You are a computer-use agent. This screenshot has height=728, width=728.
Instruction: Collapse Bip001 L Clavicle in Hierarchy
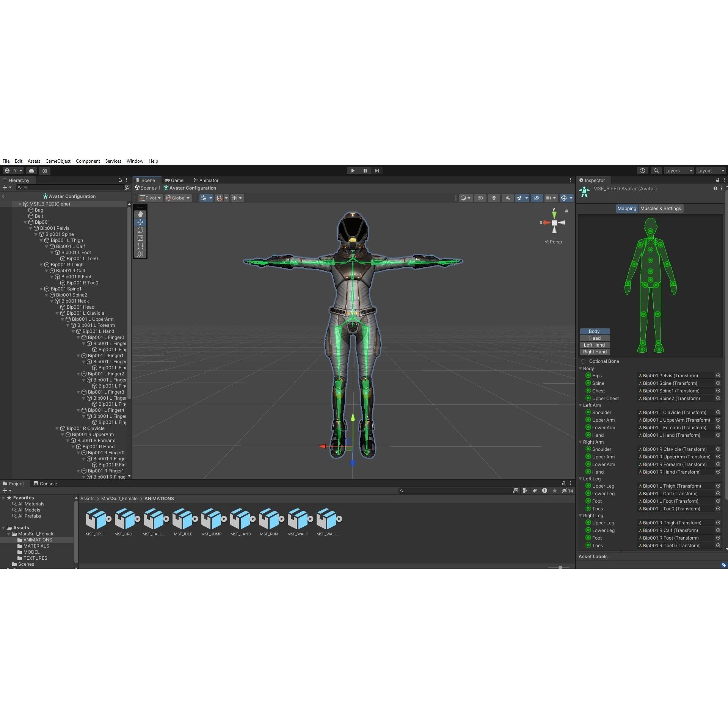[57, 313]
